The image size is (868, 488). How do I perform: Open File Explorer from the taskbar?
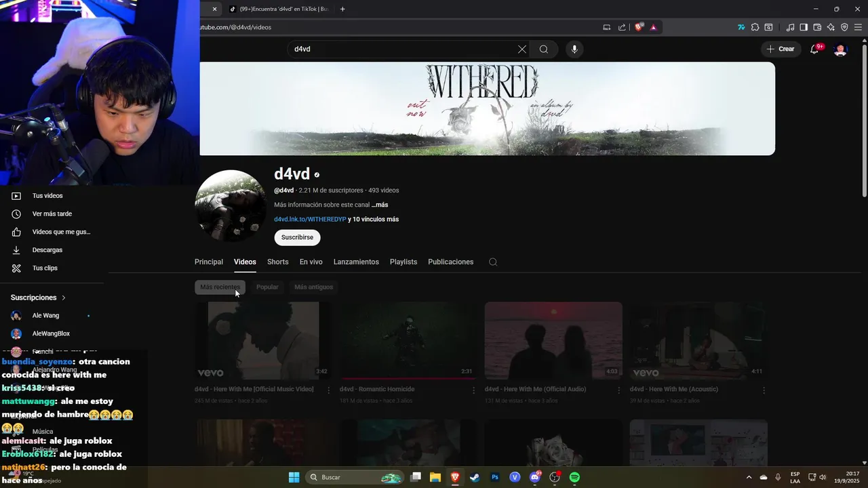pos(435,477)
